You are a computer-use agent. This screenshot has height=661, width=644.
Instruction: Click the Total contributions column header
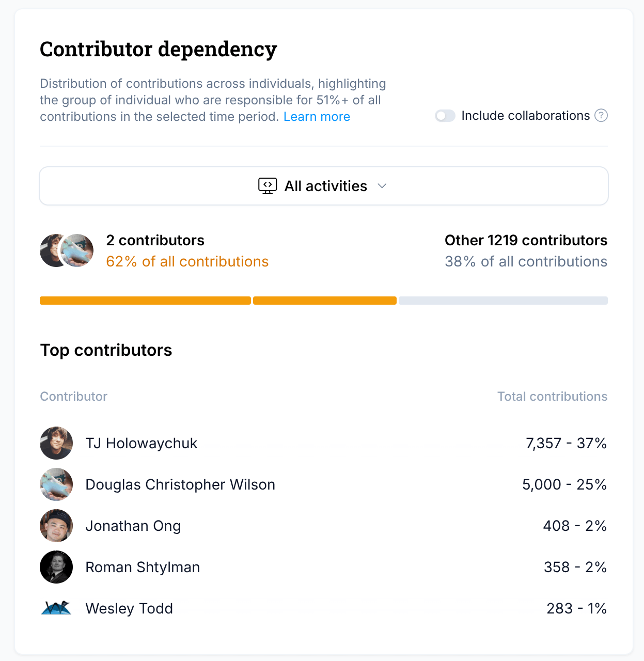552,397
